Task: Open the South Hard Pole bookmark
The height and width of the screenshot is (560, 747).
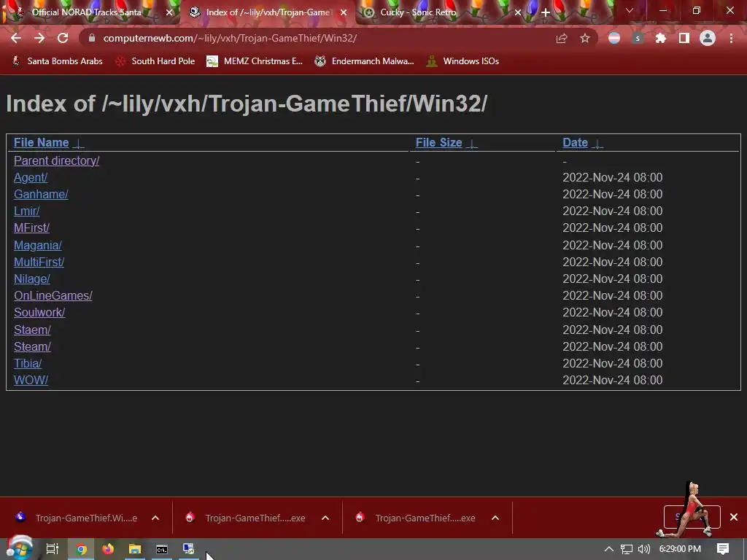Action: tap(155, 61)
